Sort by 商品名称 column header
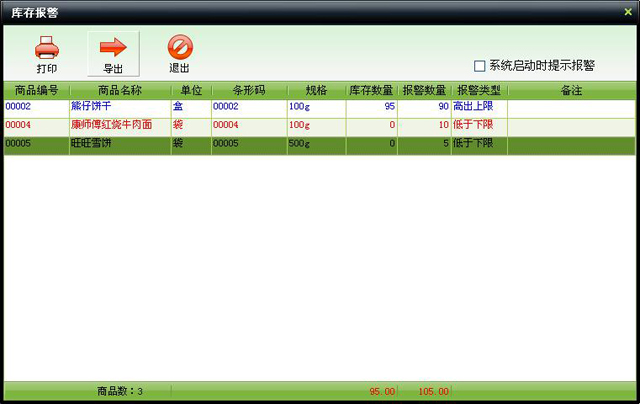This screenshot has height=404, width=640. pos(119,90)
